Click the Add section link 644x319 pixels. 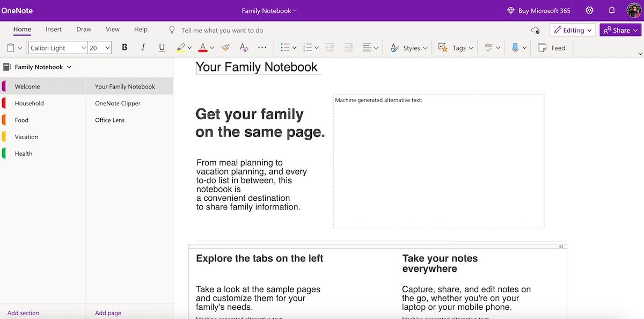[23, 313]
